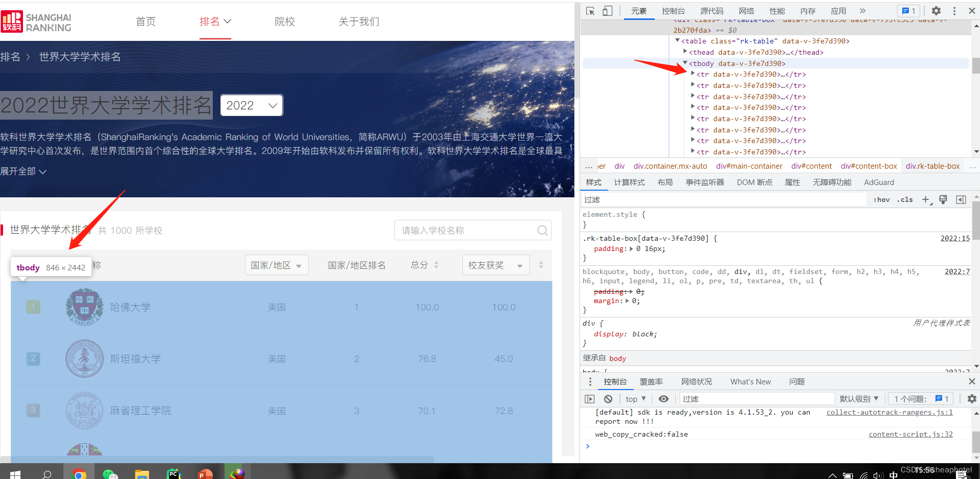Click the 哈佛大学 school name
The image size is (980, 479).
pos(130,307)
